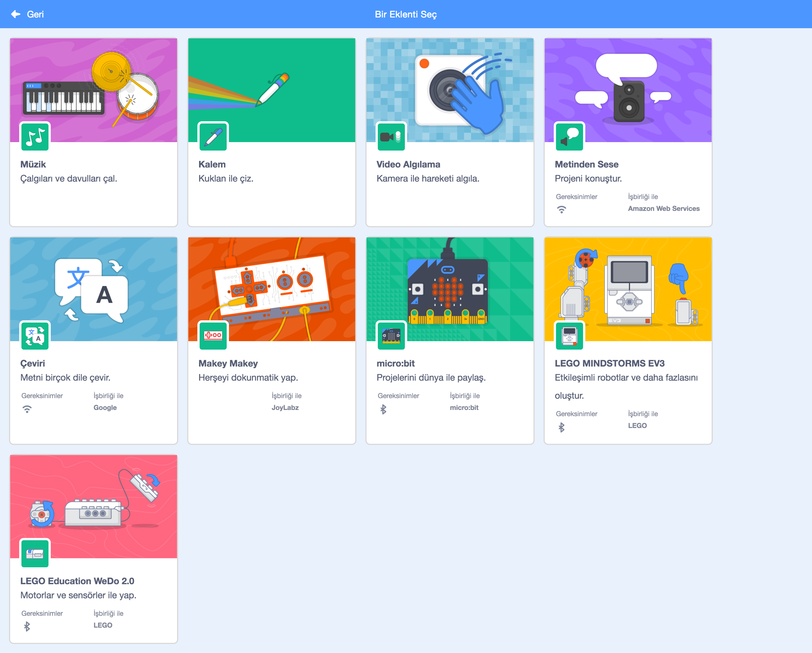Click 'Projeni konuştur.' description
This screenshot has width=812, height=653.
click(588, 178)
